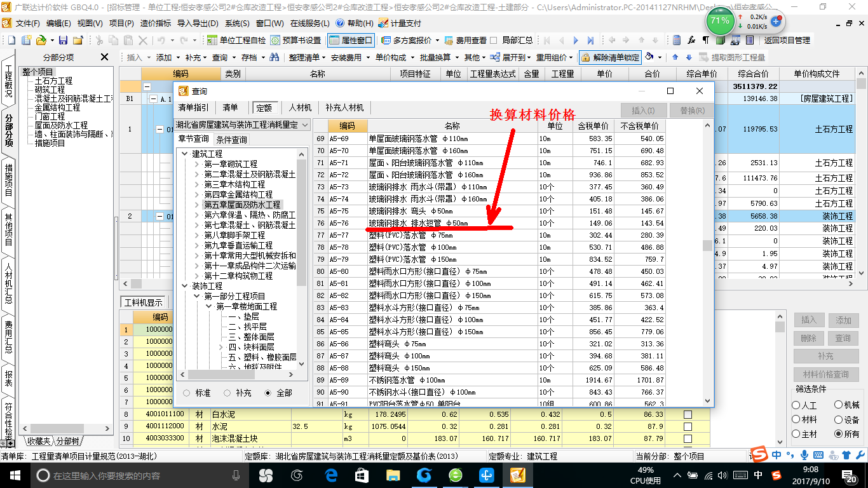The width and height of the screenshot is (868, 488).
Task: Create a new file with the blank page icon
Action: (12, 40)
